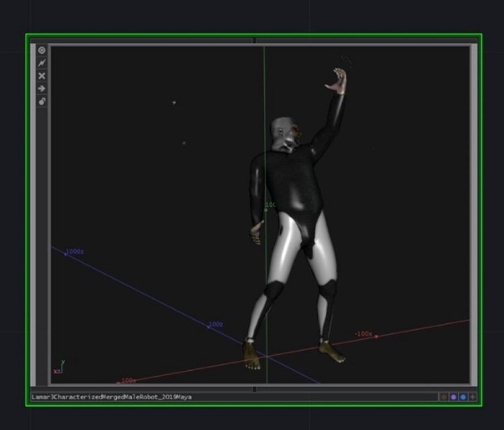Click the 100x axis marker label
Viewport: 504px width, 430px height.
tap(128, 380)
